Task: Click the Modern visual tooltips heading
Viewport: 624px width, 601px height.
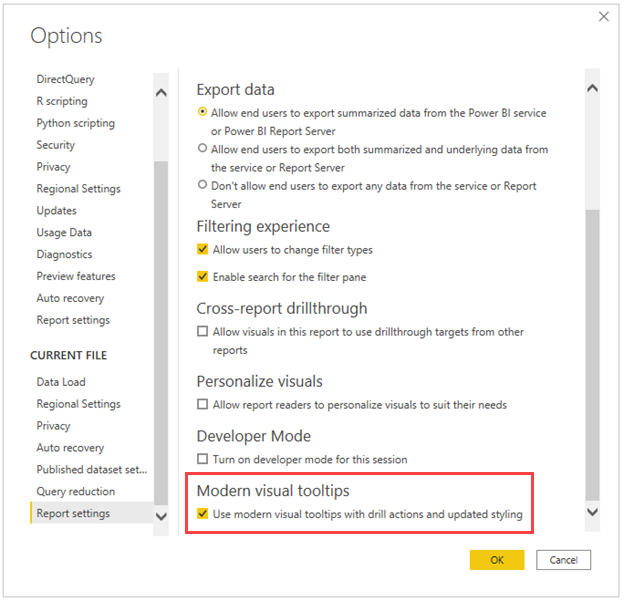Action: 273,491
